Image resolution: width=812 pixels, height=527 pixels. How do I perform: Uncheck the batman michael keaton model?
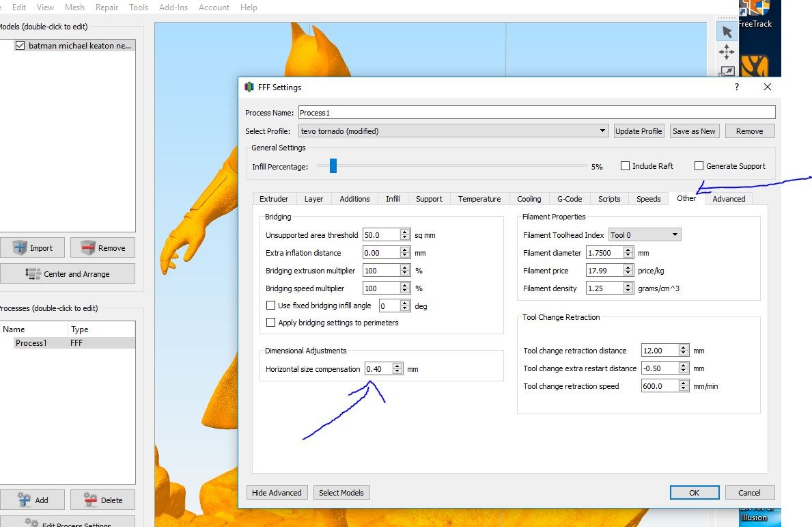pyautogui.click(x=20, y=46)
